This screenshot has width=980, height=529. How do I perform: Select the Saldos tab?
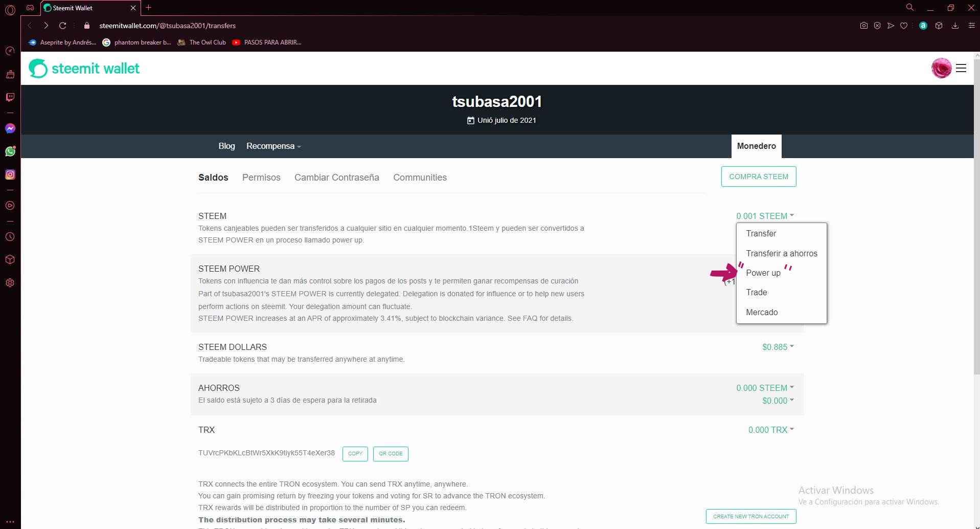[x=213, y=178]
